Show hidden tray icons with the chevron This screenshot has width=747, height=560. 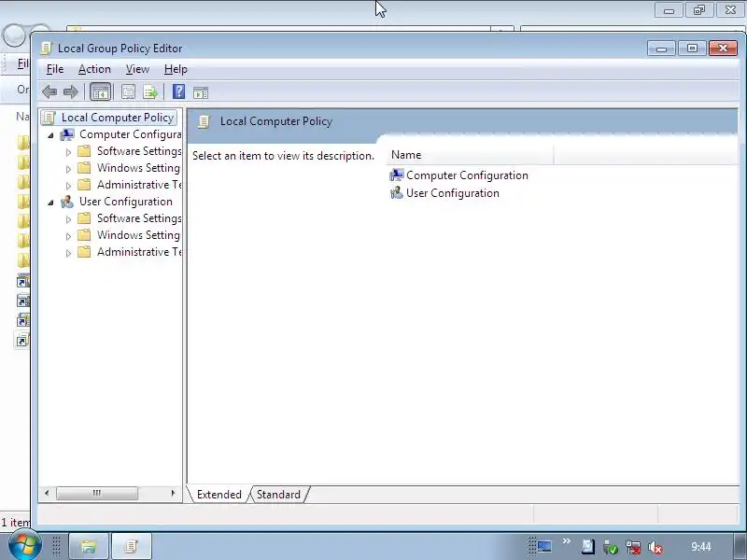(567, 541)
